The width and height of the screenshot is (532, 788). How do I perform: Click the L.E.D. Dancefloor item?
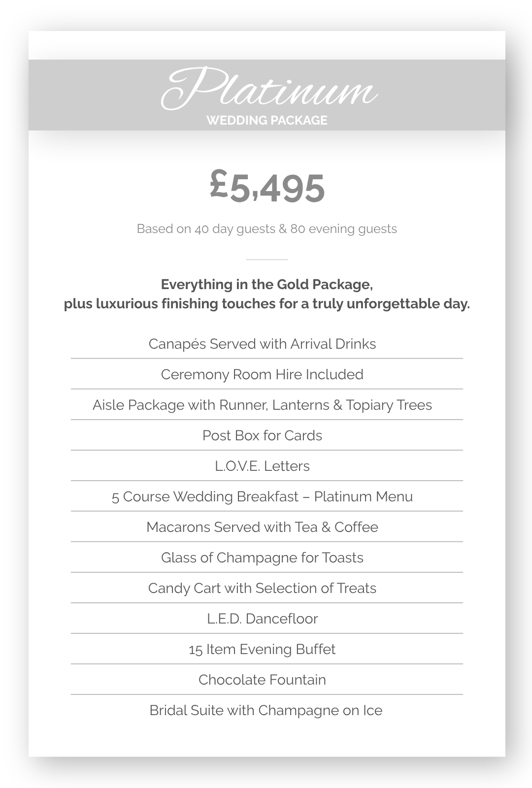tap(262, 619)
